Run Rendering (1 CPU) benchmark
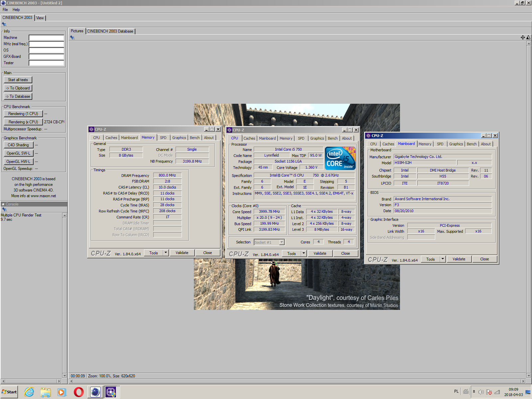Screen dimensions: 532x399 pos(23,114)
